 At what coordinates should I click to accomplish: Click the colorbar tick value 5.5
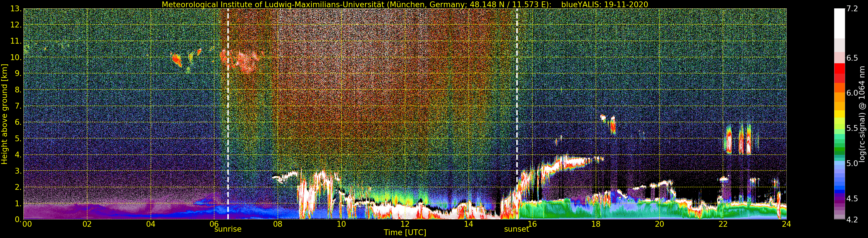[852, 128]
